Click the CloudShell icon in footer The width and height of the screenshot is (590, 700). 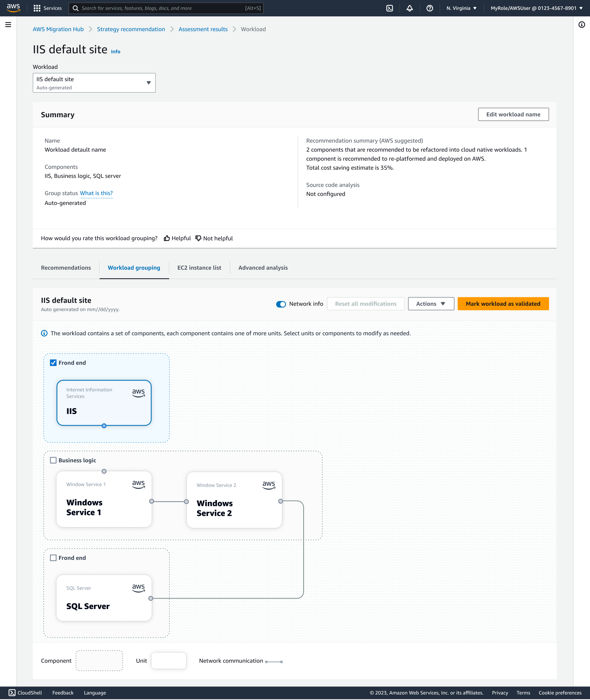pos(12,693)
